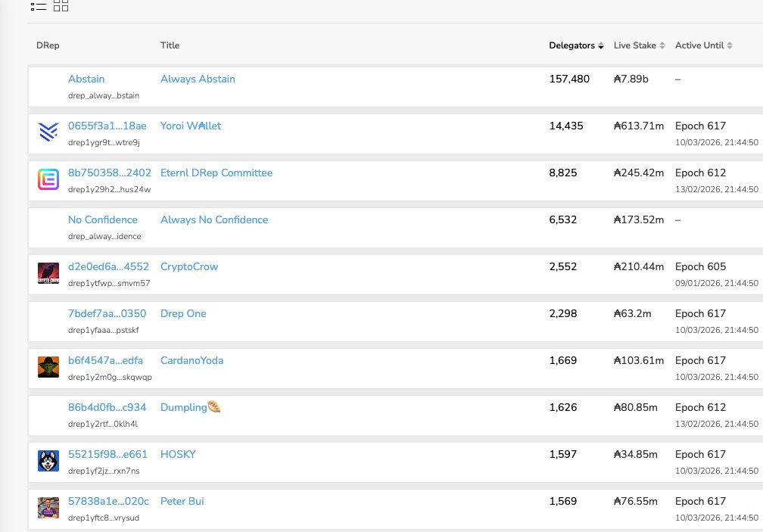Image resolution: width=763 pixels, height=532 pixels.
Task: Click the 6,532 delegators value
Action: point(563,219)
